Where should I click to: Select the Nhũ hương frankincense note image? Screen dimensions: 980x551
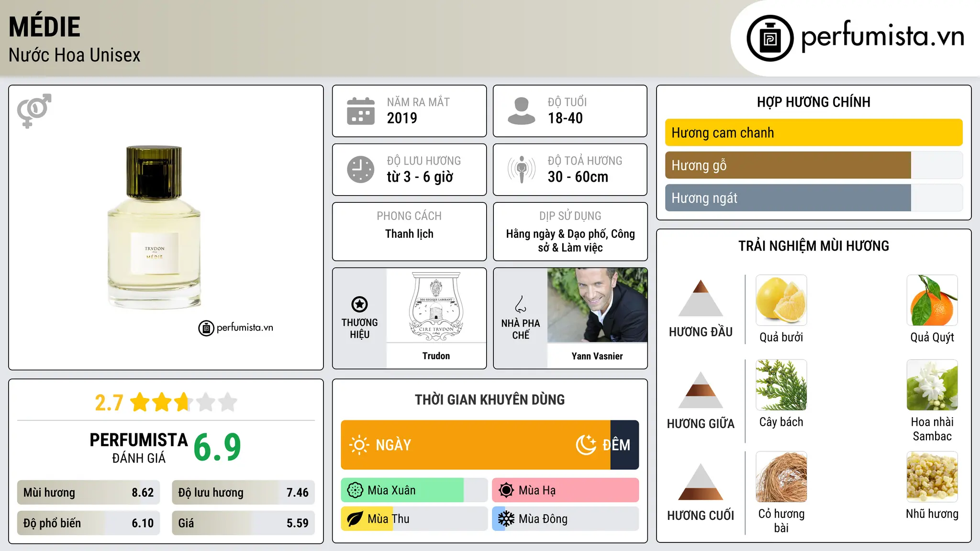(x=932, y=477)
